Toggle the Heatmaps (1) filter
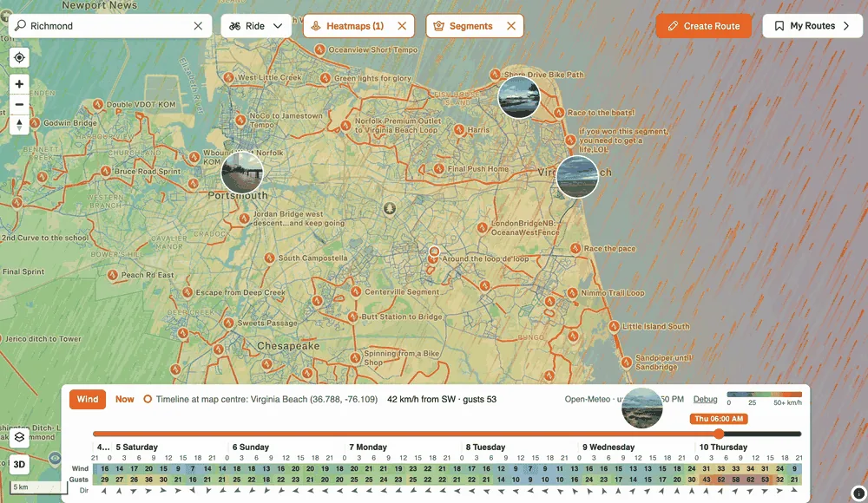Viewport: 868px width, 503px height. 348,26
